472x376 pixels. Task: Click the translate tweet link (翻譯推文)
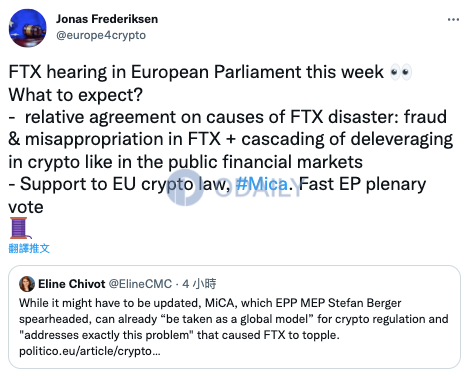pos(29,248)
